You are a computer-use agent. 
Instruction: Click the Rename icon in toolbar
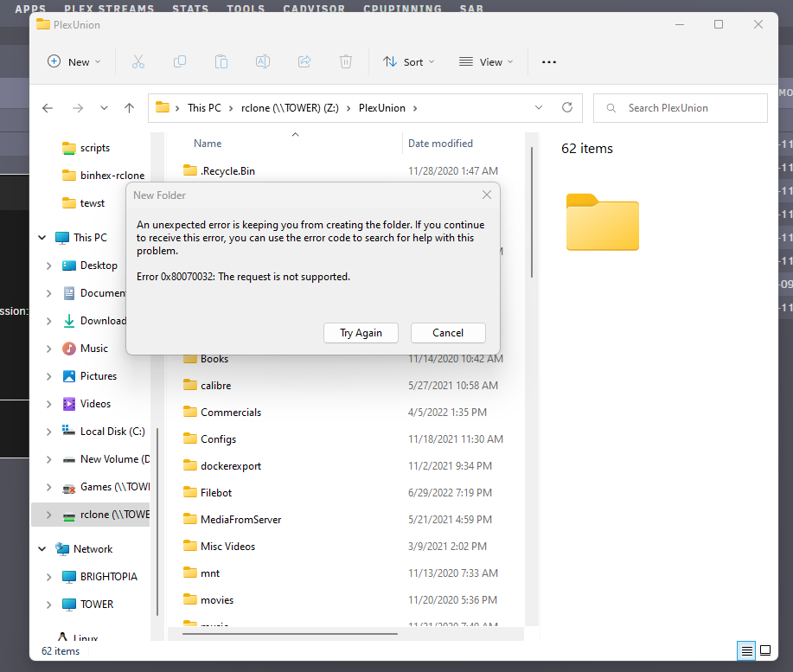(263, 61)
